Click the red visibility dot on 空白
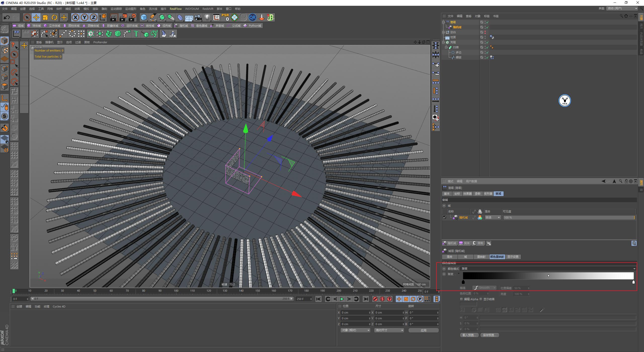This screenshot has height=352, width=644. (x=485, y=32)
